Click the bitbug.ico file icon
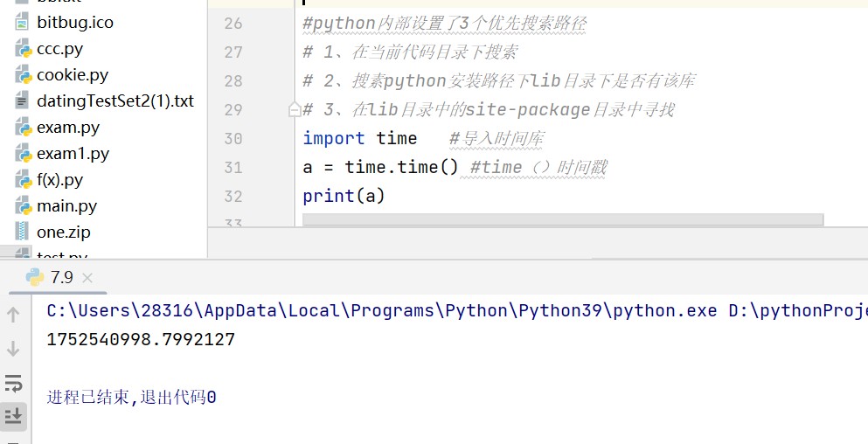The height and width of the screenshot is (444, 868). pyautogui.click(x=23, y=23)
